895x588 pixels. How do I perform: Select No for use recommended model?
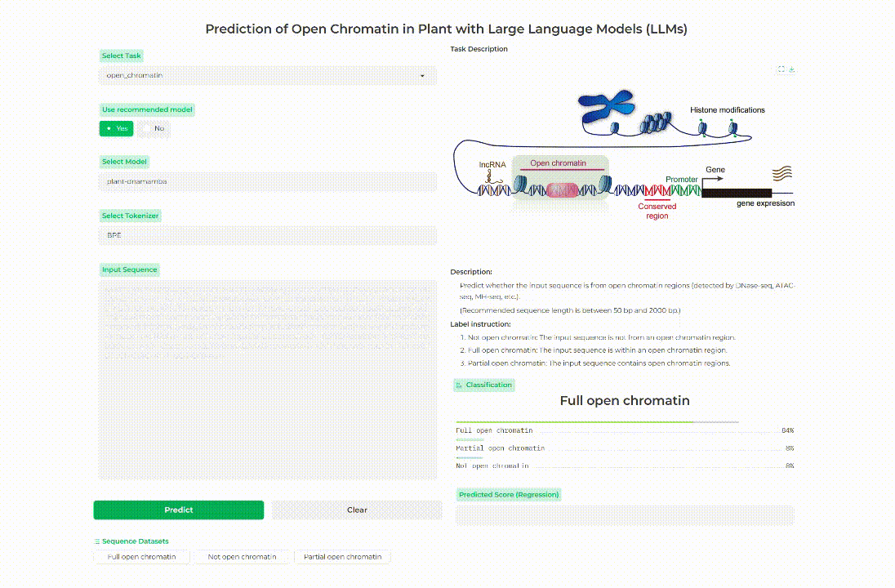[x=154, y=128]
